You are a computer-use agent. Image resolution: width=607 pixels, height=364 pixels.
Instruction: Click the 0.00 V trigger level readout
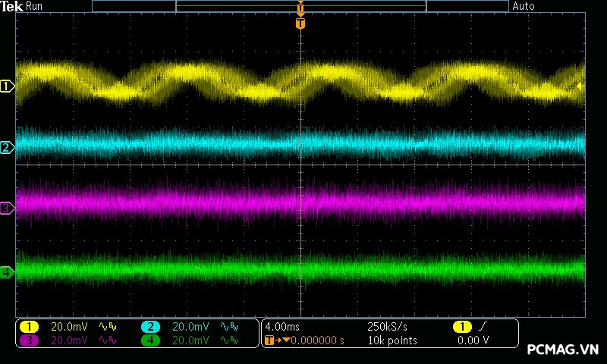click(473, 340)
